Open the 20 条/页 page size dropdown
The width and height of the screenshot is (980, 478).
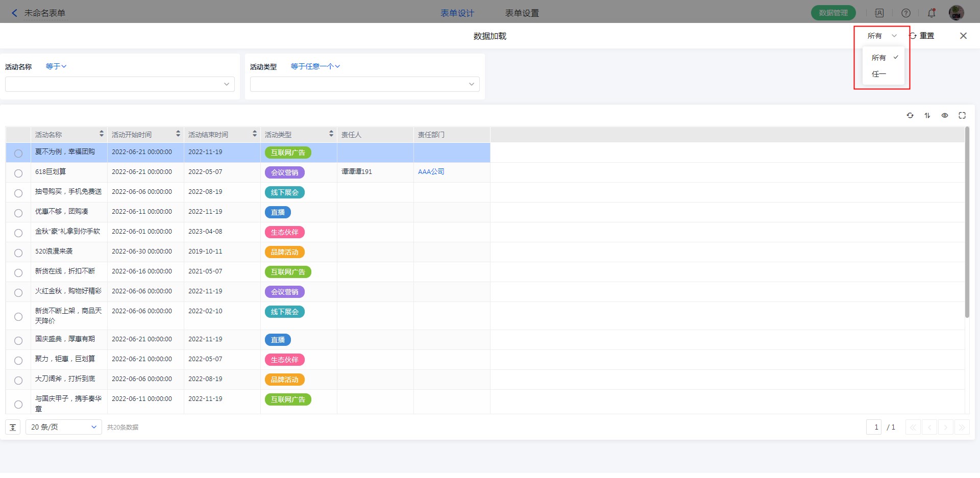coord(64,427)
